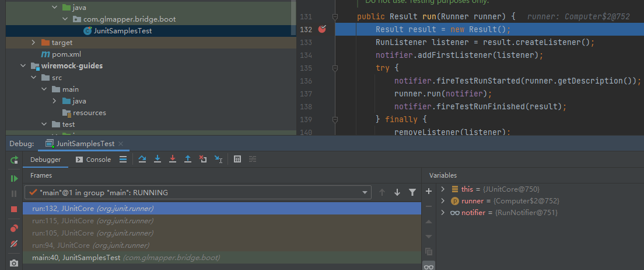Expand 'this' variable JUnitCore@750
This screenshot has height=270, width=644.
pyautogui.click(x=443, y=189)
